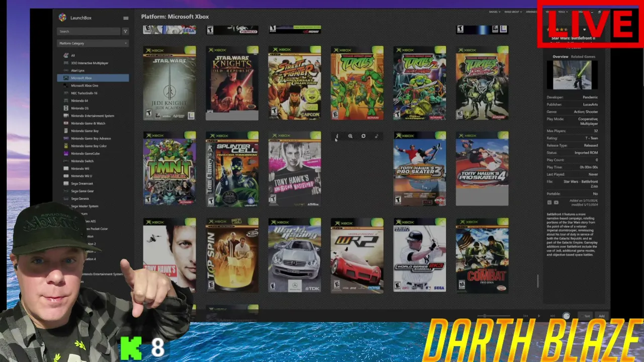Click the 3DO Interactive Multiplayer platform icon
This screenshot has height=362, width=644.
click(x=66, y=63)
